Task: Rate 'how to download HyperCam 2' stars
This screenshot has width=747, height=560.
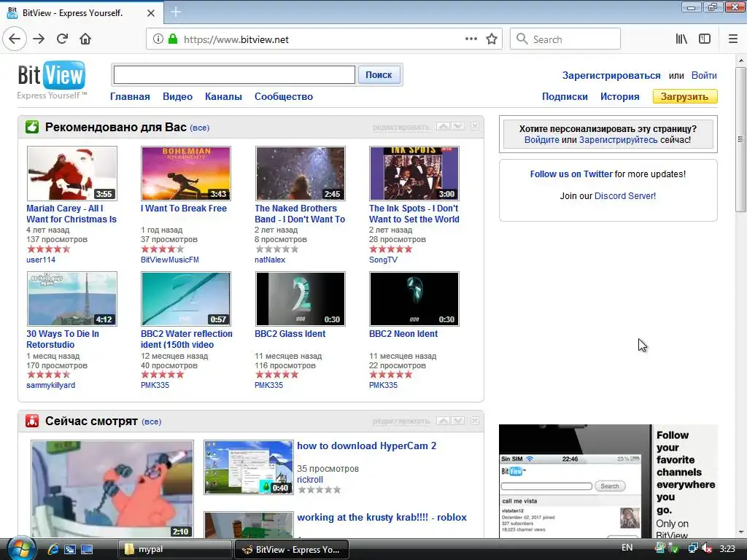Action: pos(320,489)
